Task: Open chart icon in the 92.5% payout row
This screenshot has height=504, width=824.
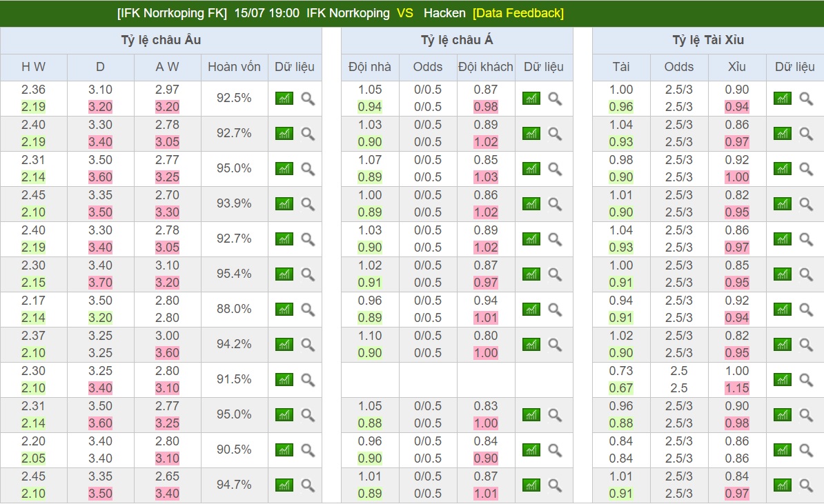Action: 284,99
